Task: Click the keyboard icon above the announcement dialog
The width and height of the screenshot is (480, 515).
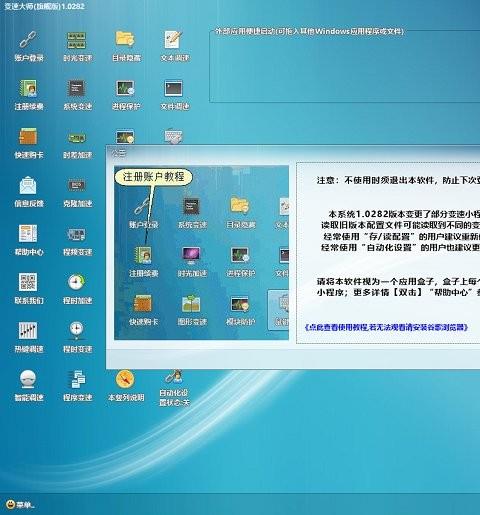Action: [174, 136]
